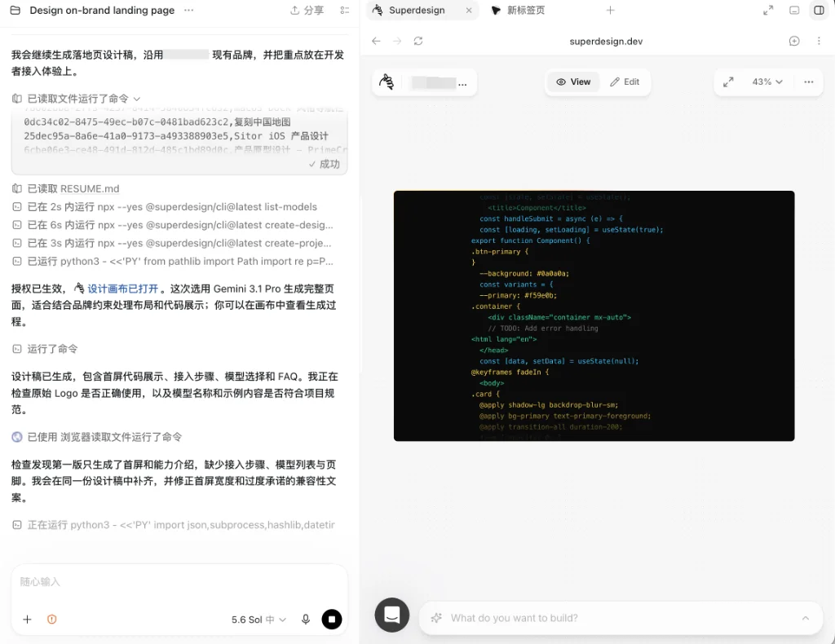Click the orange warning icon in composer

pos(51,619)
